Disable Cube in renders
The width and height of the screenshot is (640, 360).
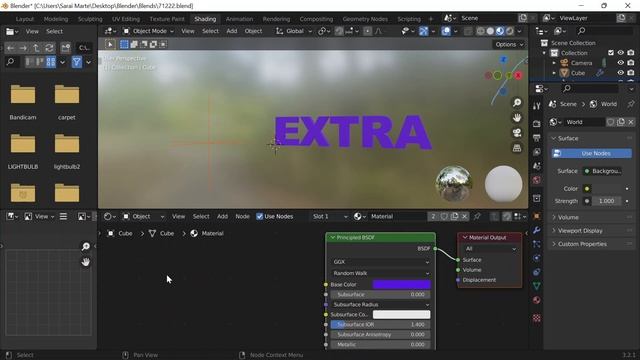tap(631, 73)
